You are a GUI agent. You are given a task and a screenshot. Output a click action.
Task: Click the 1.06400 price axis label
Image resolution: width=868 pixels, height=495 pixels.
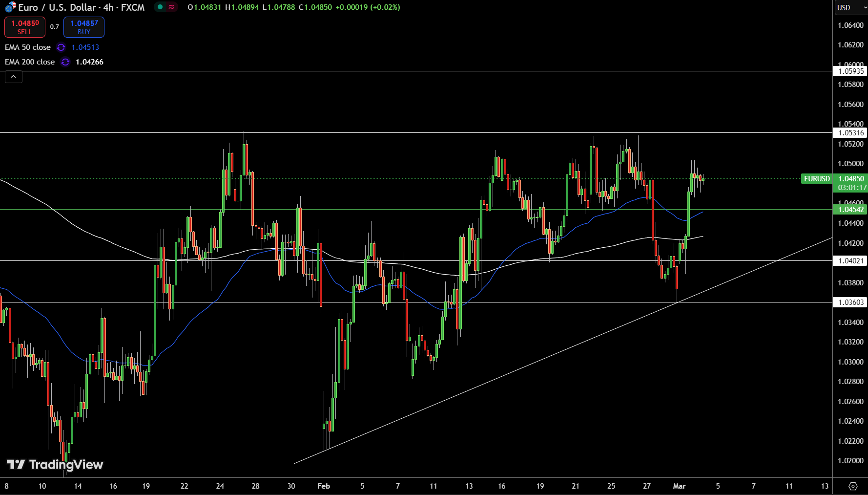[x=850, y=25]
